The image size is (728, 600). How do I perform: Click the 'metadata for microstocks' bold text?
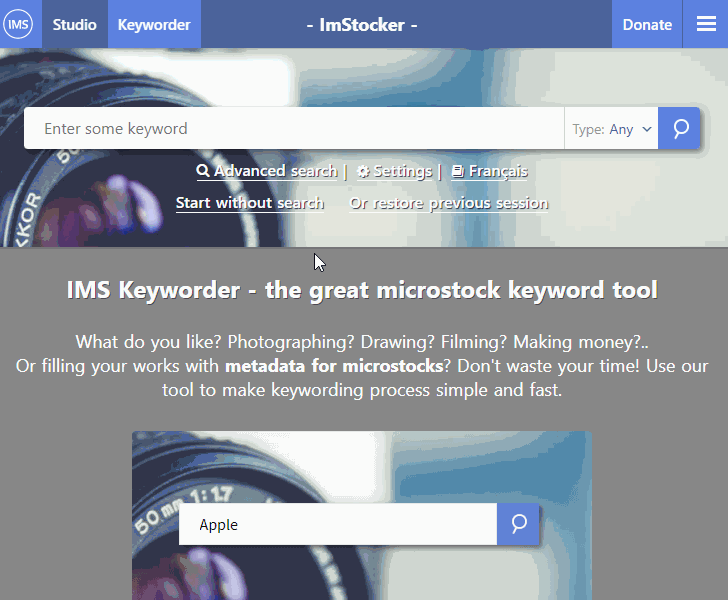(x=334, y=366)
